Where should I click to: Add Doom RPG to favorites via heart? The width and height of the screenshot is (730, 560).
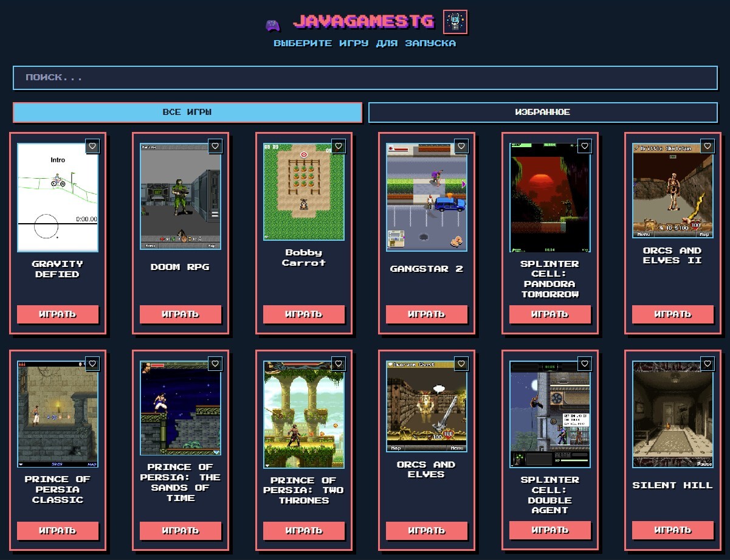[215, 146]
